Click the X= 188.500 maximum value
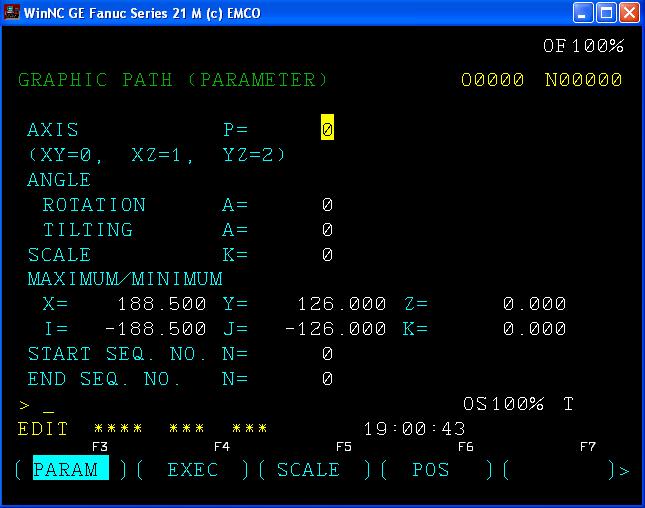The image size is (645, 508). click(x=162, y=304)
